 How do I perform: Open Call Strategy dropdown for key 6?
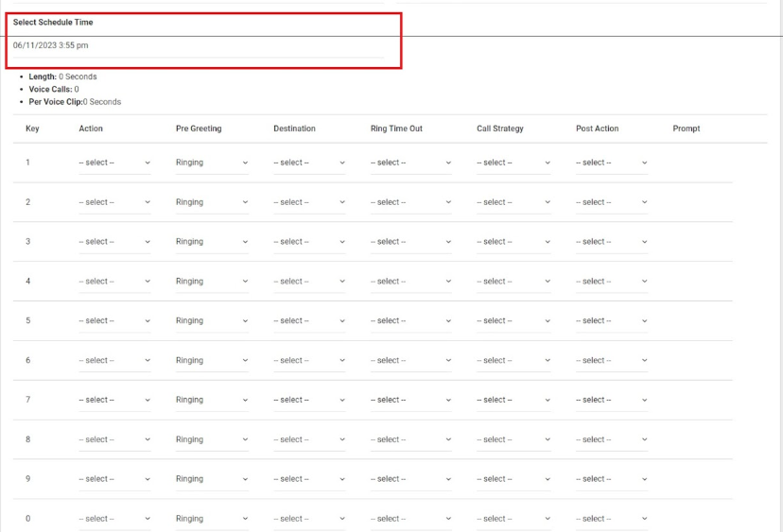click(513, 360)
